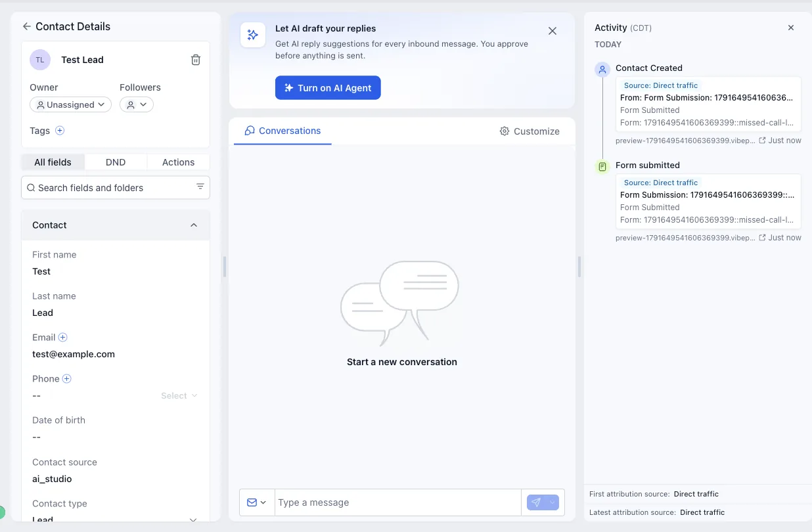Dismiss the AI draft replies banner

553,31
